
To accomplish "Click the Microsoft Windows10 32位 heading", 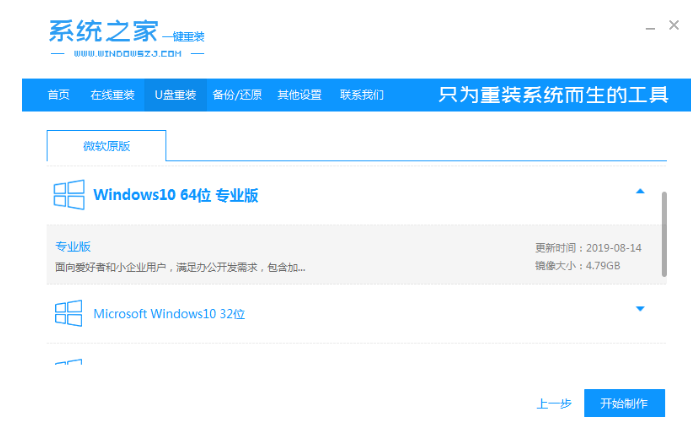I will (x=169, y=314).
